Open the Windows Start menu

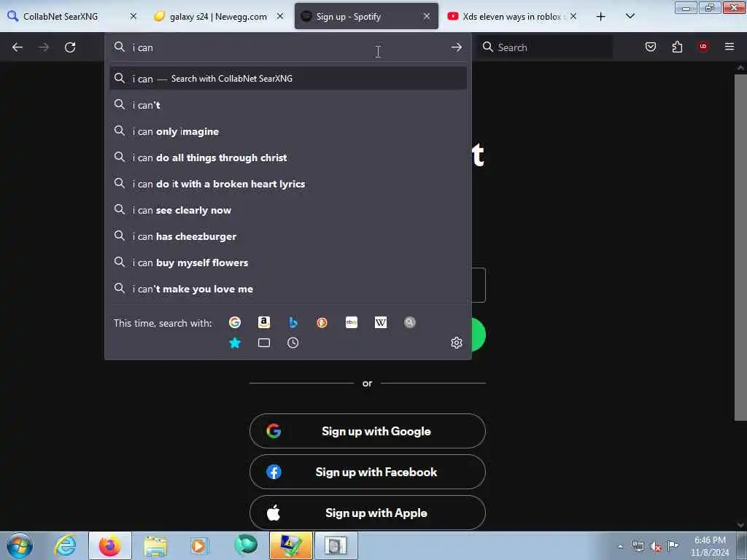click(20, 545)
